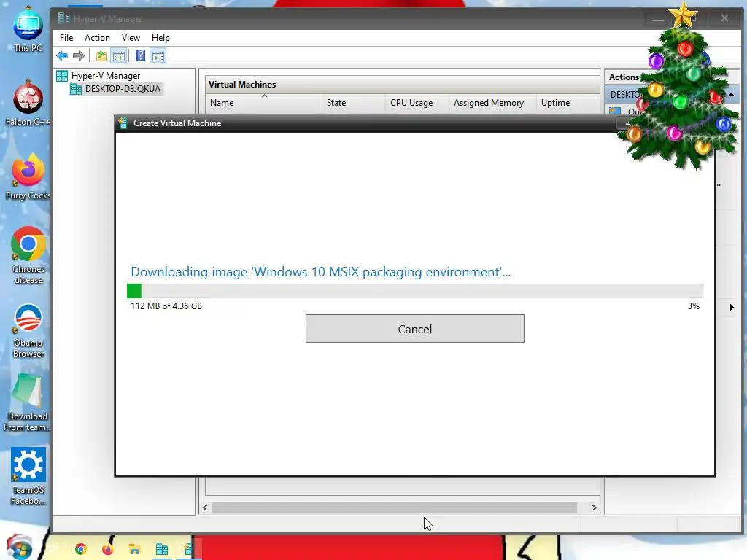Viewport: 747px width, 560px height.
Task: Open the View menu
Action: point(131,38)
